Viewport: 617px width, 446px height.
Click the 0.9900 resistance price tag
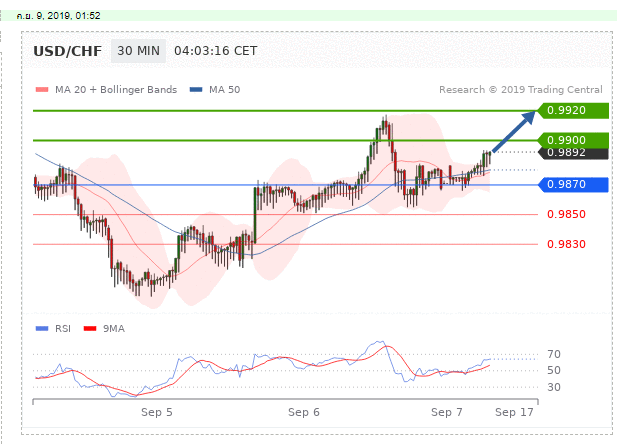(x=573, y=140)
